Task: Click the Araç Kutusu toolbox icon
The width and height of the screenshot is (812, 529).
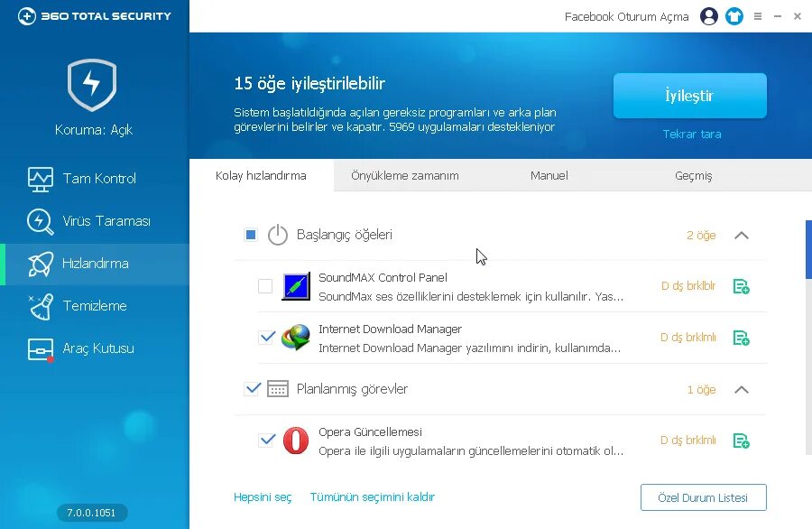Action: click(41, 349)
